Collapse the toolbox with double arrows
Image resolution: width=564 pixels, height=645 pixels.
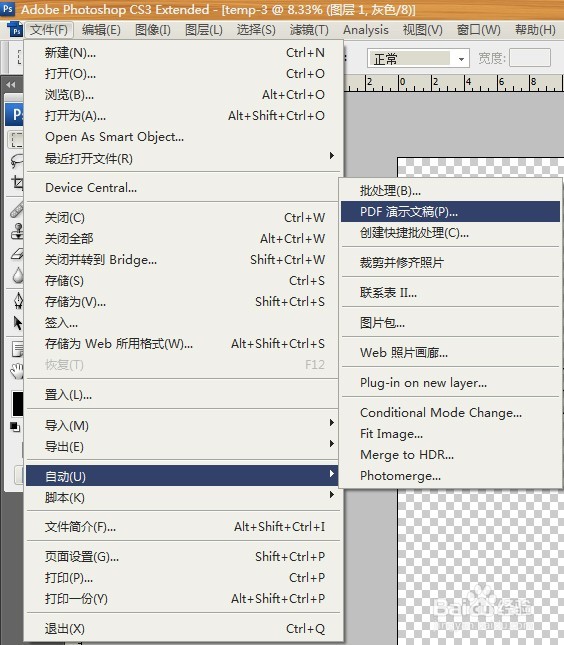click(11, 85)
